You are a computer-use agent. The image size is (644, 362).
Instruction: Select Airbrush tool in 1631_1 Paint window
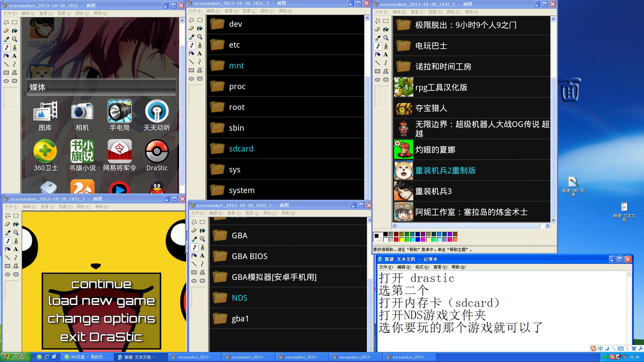[7, 249]
